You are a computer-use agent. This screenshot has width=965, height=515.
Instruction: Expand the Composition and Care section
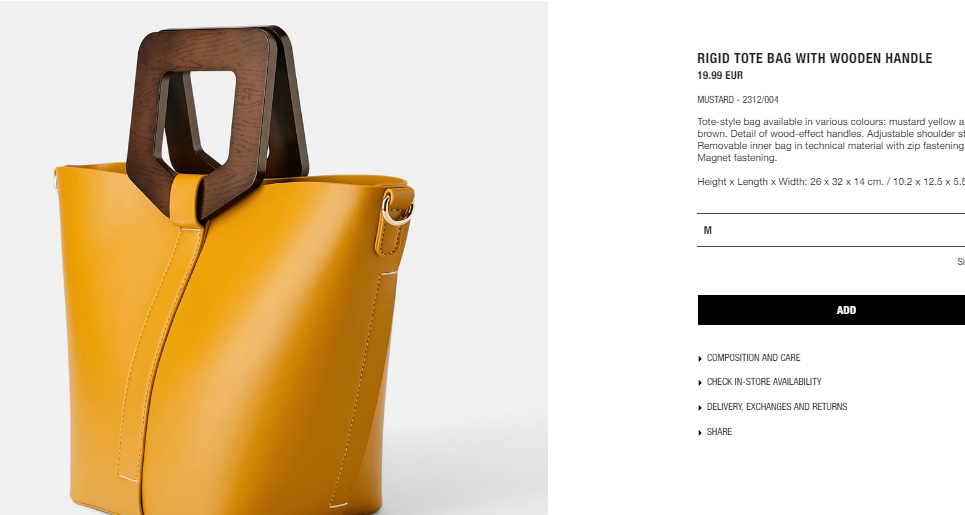click(x=753, y=357)
